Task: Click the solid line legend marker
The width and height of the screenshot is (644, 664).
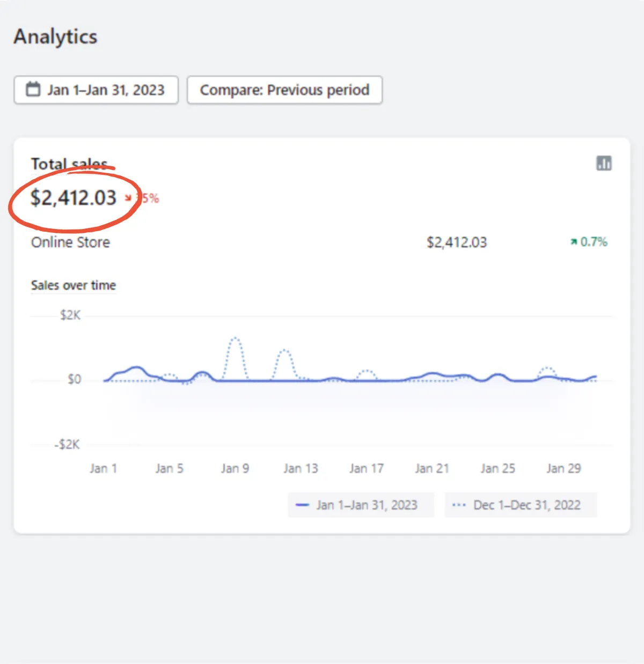Action: coord(302,505)
